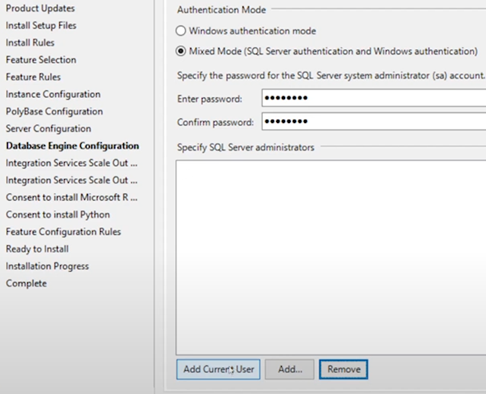Click the Specify SQL Server administrators heading
The height and width of the screenshot is (394, 486).
coord(246,147)
